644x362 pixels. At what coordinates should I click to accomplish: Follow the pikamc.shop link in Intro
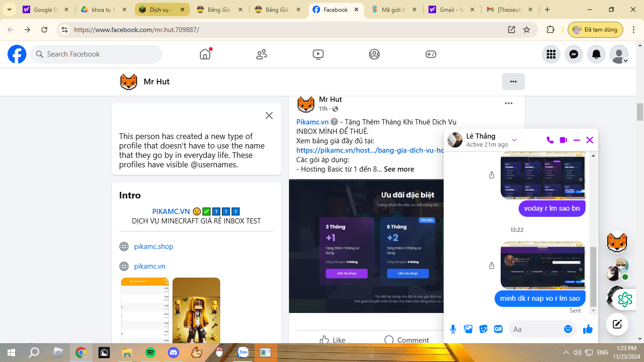154,247
